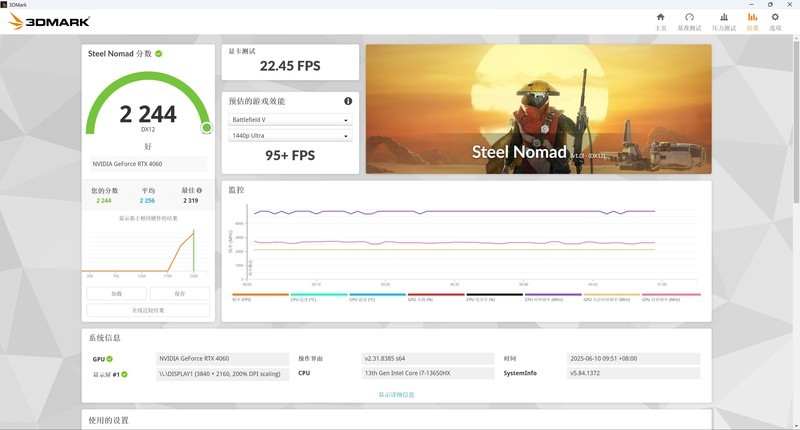The width and height of the screenshot is (800, 430).
Task: Toggle the CPU 温度 (°C) legend item
Action: 319,297
